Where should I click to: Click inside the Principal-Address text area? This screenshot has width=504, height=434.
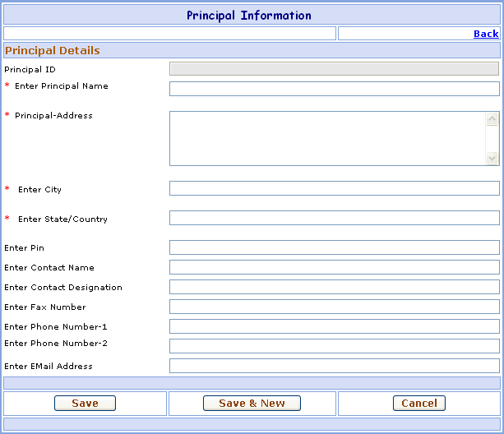[x=327, y=138]
